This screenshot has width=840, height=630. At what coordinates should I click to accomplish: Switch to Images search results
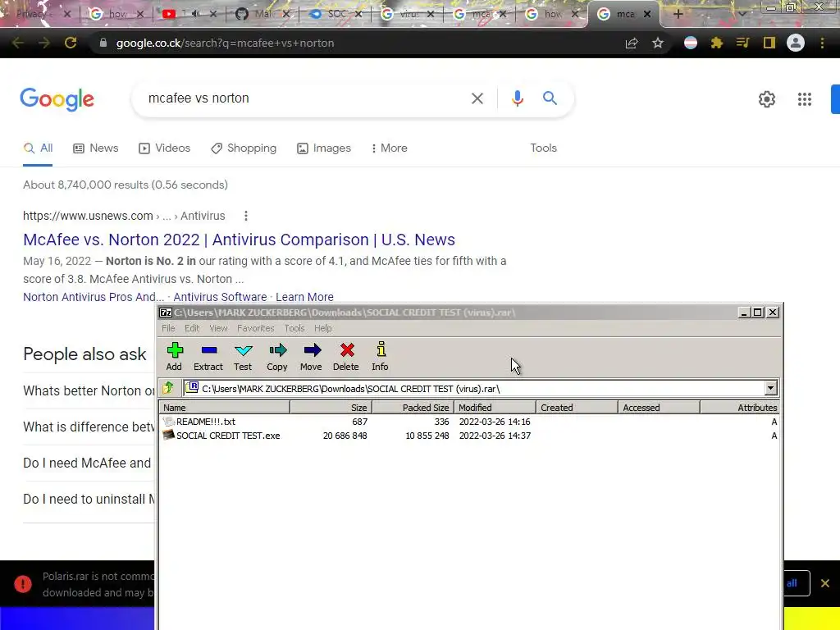click(324, 148)
